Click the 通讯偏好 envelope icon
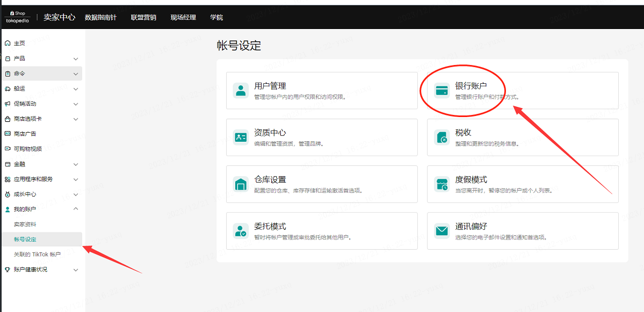This screenshot has width=644, height=312. point(442,231)
